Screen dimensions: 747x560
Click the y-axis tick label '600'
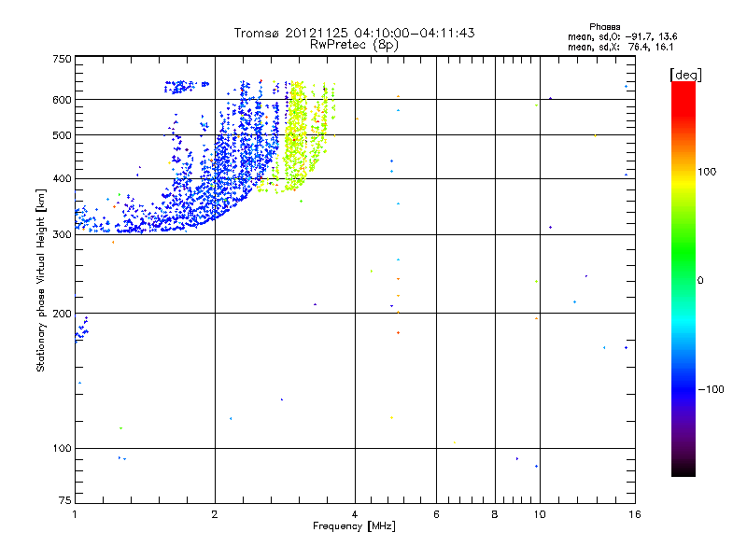62,100
